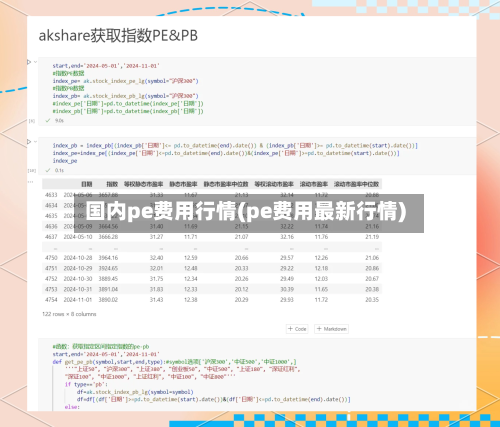Click index value '3890.02'

[108, 300]
